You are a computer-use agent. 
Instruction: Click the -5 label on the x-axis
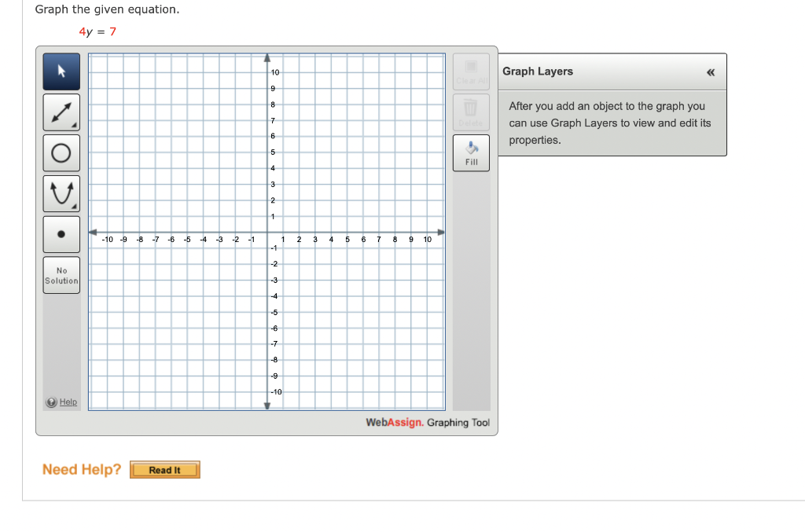coord(187,240)
